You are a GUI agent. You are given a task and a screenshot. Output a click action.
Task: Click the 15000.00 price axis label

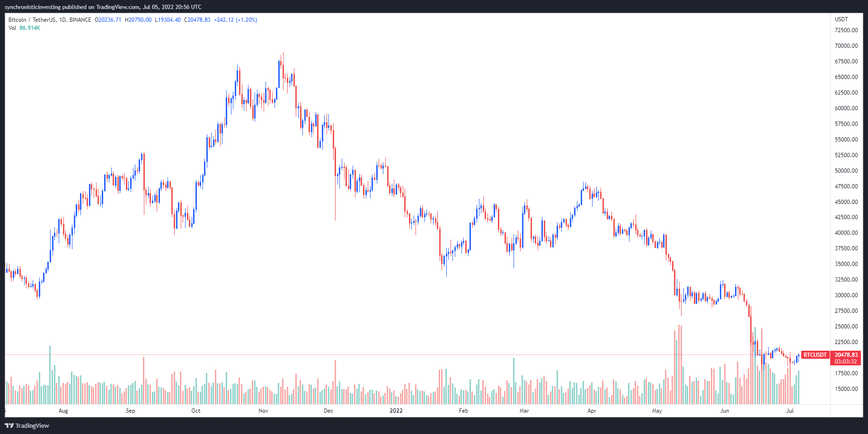846,389
